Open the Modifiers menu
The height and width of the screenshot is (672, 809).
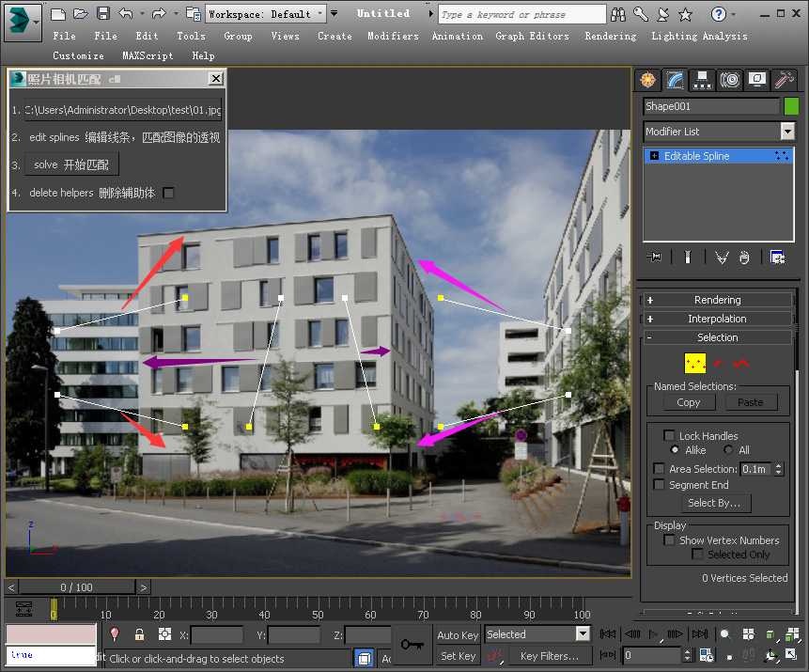(x=393, y=36)
